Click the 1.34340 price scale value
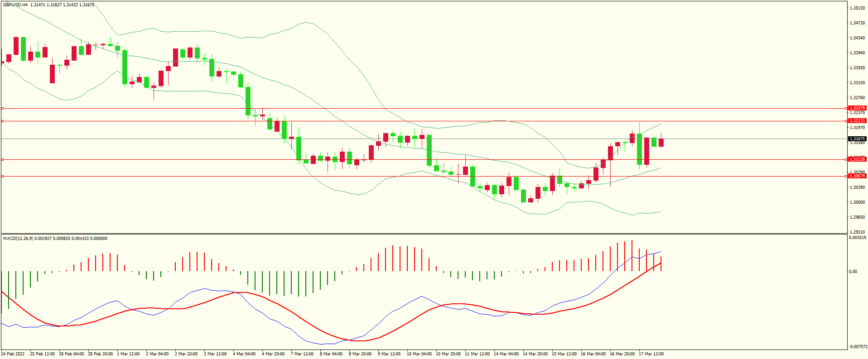868x359 pixels. point(857,38)
